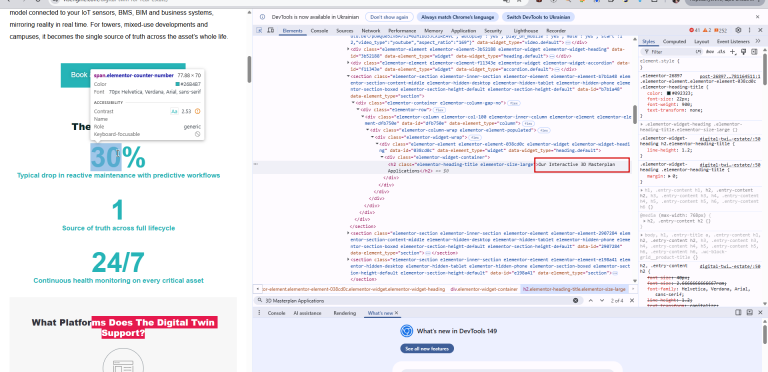Image resolution: width=768 pixels, height=372 pixels.
Task: Click the red errors count badge
Action: [696, 30]
